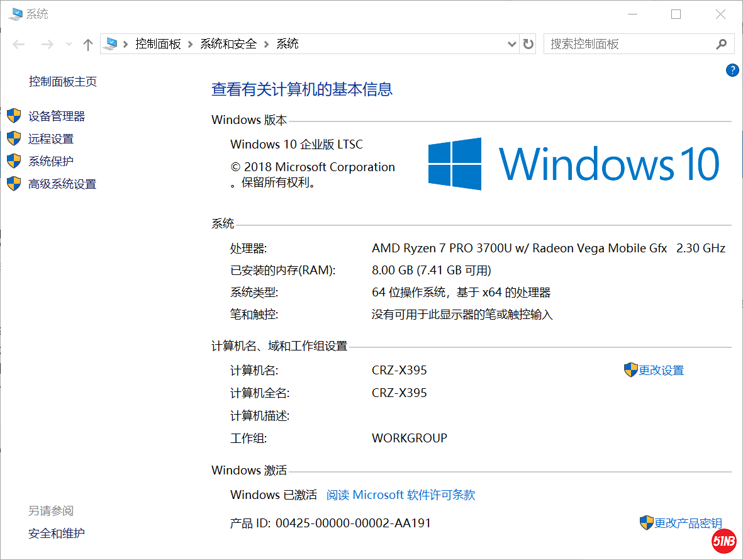Viewport: 743px width, 560px height.
Task: Open 设备管理器 from the left sidebar
Action: [57, 116]
